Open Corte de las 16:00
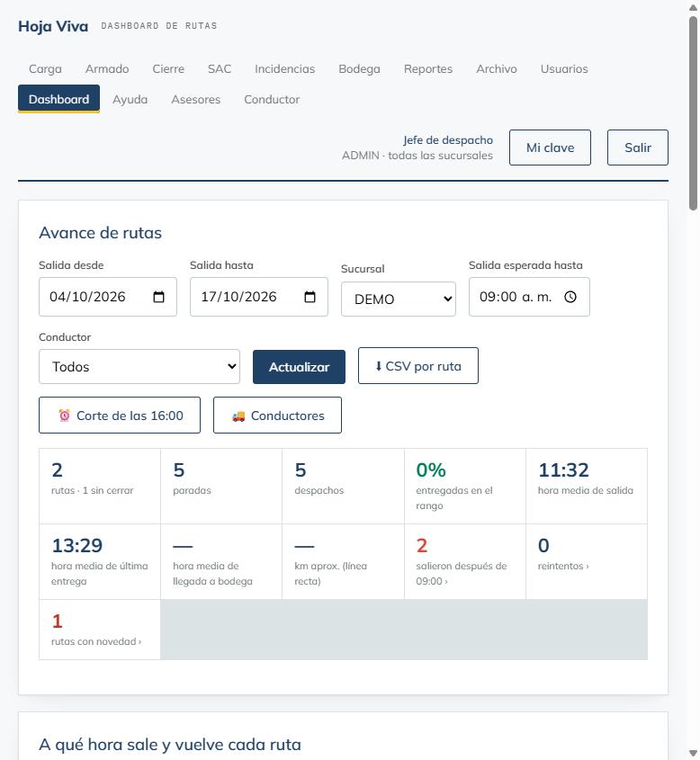This screenshot has width=700, height=760. (120, 415)
